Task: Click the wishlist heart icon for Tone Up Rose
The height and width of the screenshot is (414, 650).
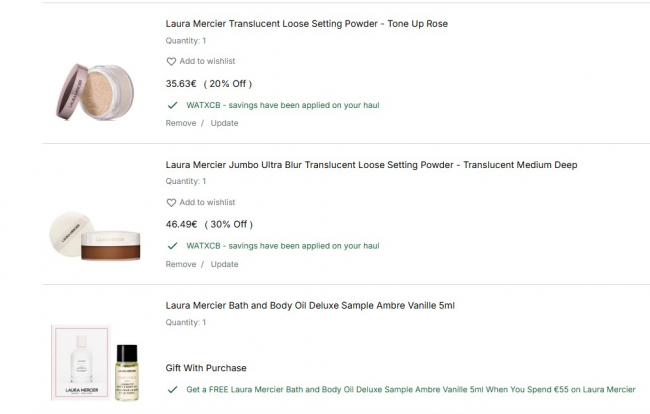Action: pyautogui.click(x=171, y=62)
